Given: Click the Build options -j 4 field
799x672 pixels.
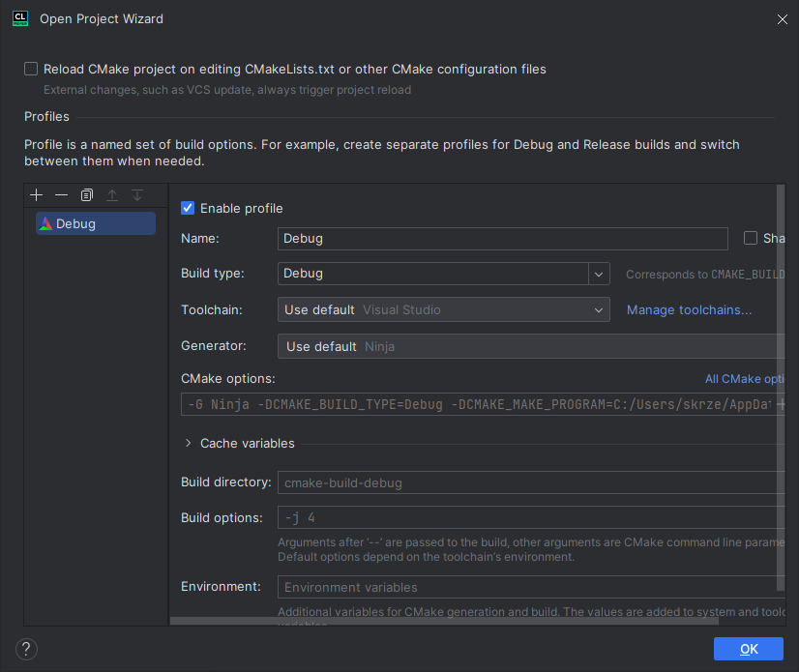Looking at the screenshot, I should click(x=531, y=517).
